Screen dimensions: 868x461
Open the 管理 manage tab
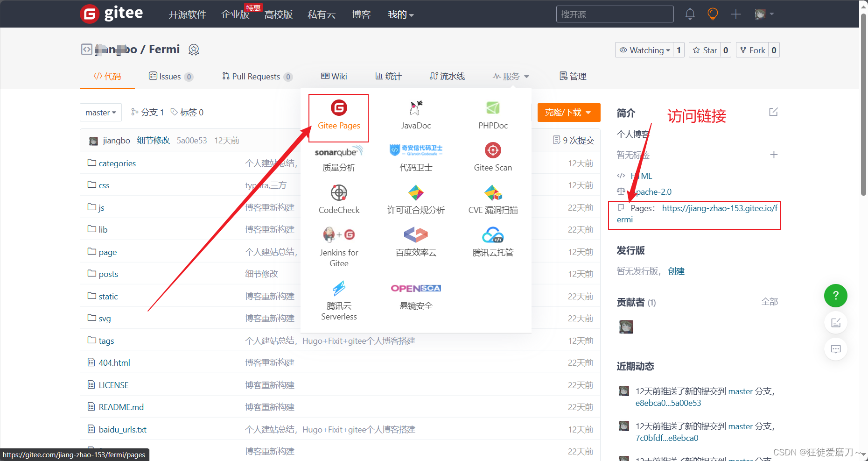click(x=573, y=76)
